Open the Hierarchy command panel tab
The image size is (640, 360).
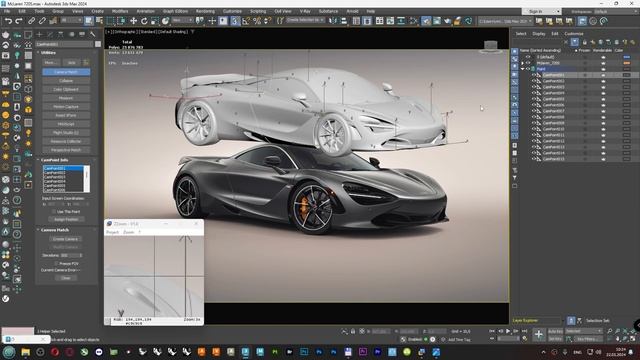(61, 34)
